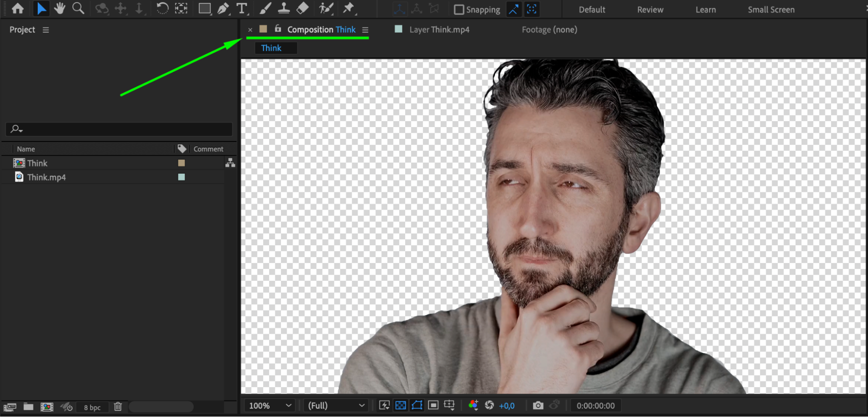
Task: Open the 100% magnification dropdown
Action: tap(269, 405)
